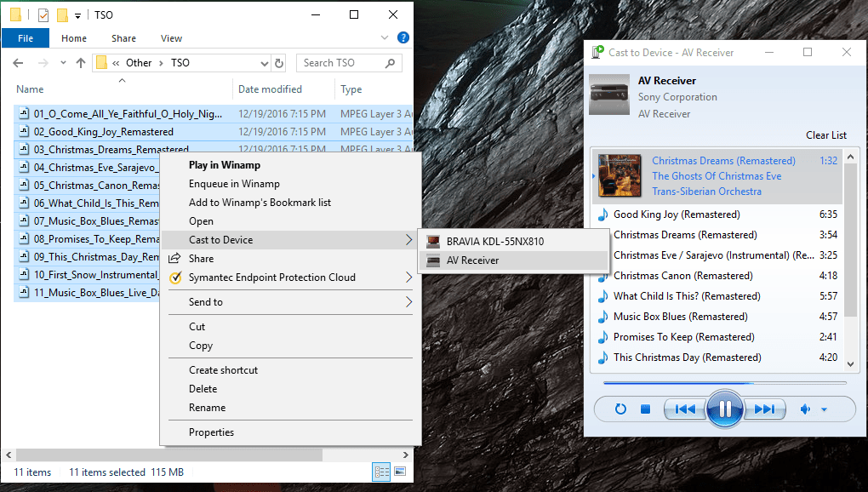Open the View ribbon tab

click(x=171, y=38)
